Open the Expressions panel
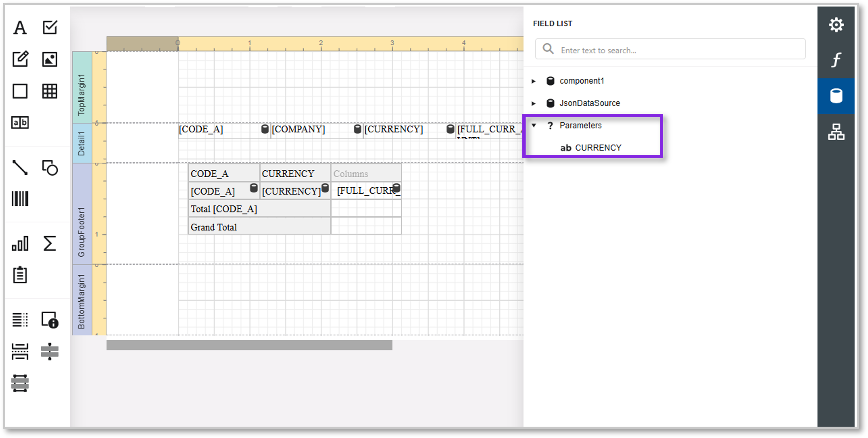868x438 pixels. pyautogui.click(x=836, y=60)
